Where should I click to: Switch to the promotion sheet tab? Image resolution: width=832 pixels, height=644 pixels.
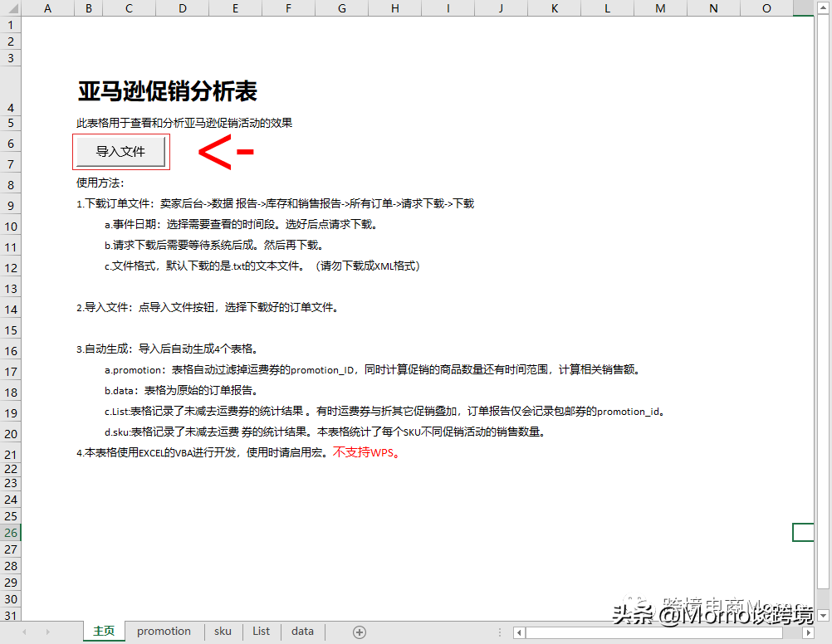(x=164, y=632)
